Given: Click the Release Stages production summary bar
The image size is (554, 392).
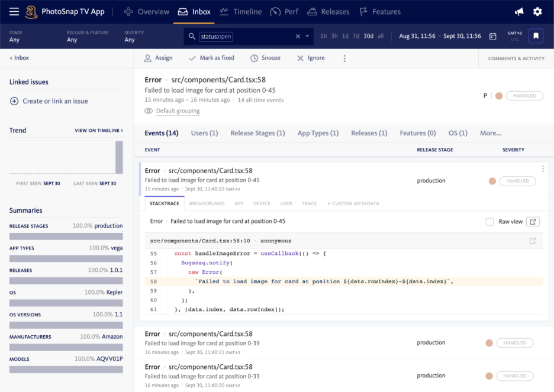Looking at the screenshot, I should tap(66, 237).
